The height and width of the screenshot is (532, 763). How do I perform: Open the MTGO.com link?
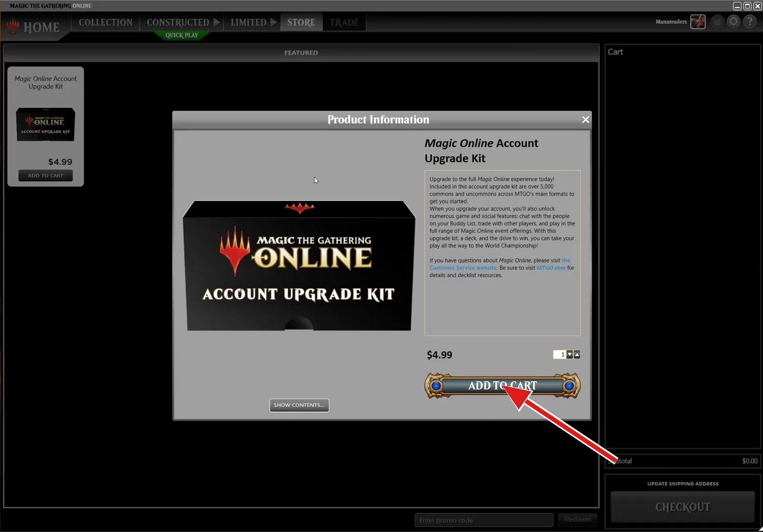[x=551, y=268]
